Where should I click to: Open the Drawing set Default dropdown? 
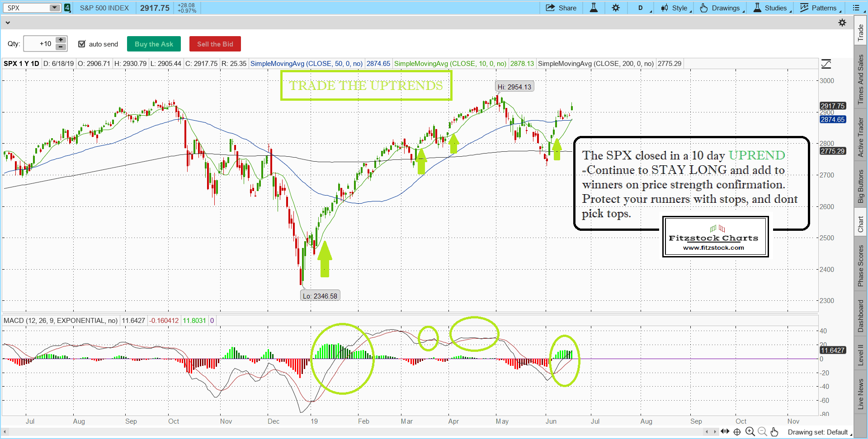point(818,432)
